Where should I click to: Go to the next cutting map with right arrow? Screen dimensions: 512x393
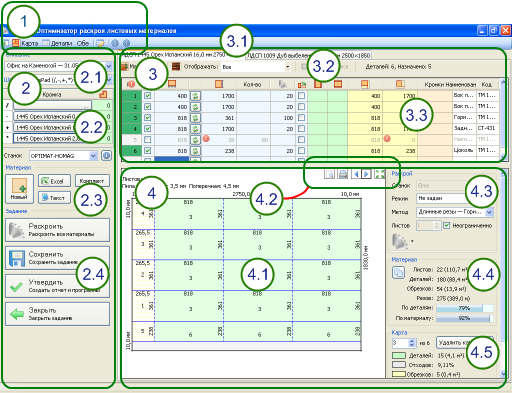[366, 174]
